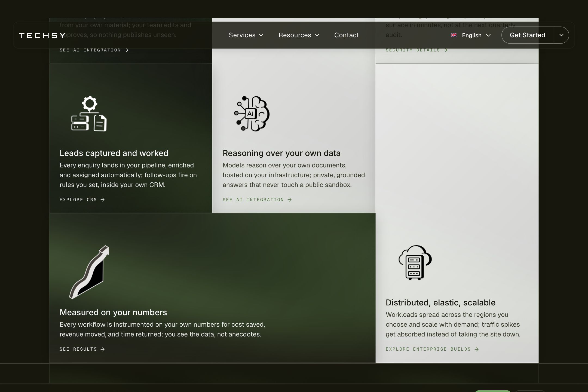Follow the Security Details link
This screenshot has width=588, height=392.
click(416, 50)
